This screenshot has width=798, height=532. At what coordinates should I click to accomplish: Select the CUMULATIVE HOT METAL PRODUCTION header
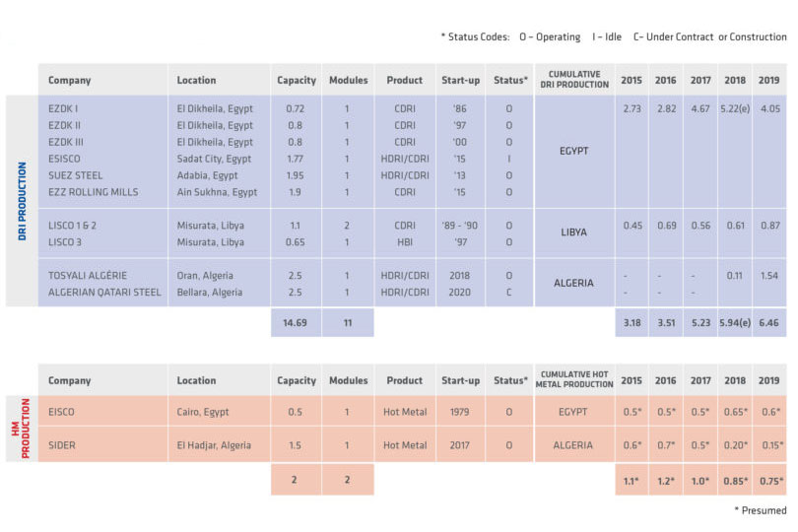pyautogui.click(x=574, y=379)
